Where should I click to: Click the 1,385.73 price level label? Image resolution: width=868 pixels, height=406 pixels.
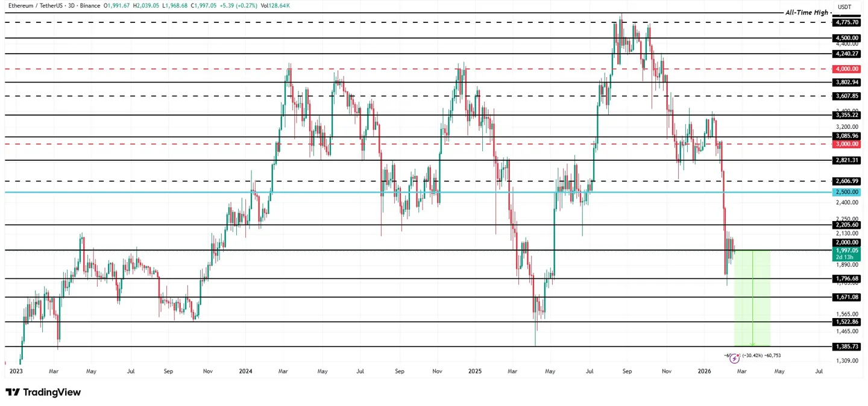(x=847, y=347)
